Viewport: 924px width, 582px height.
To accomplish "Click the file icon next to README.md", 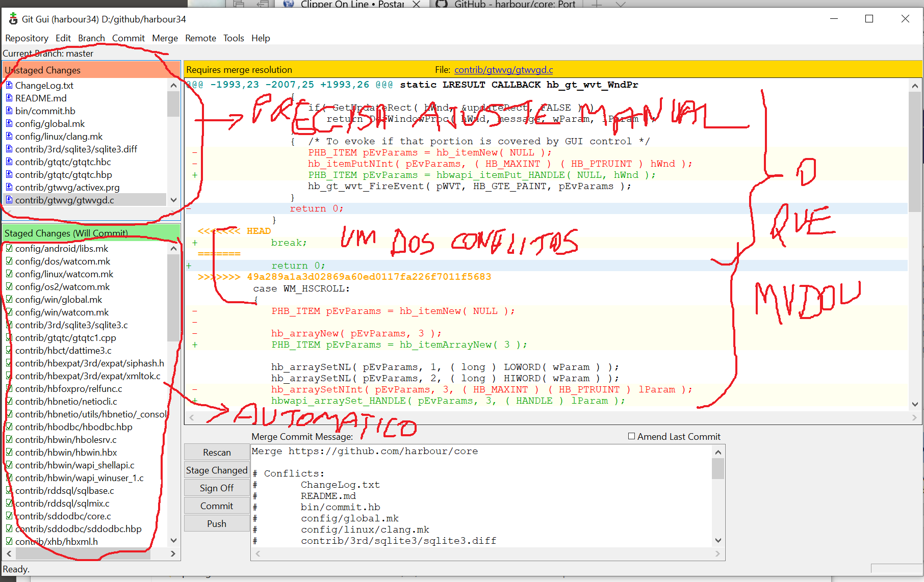I will pyautogui.click(x=9, y=98).
